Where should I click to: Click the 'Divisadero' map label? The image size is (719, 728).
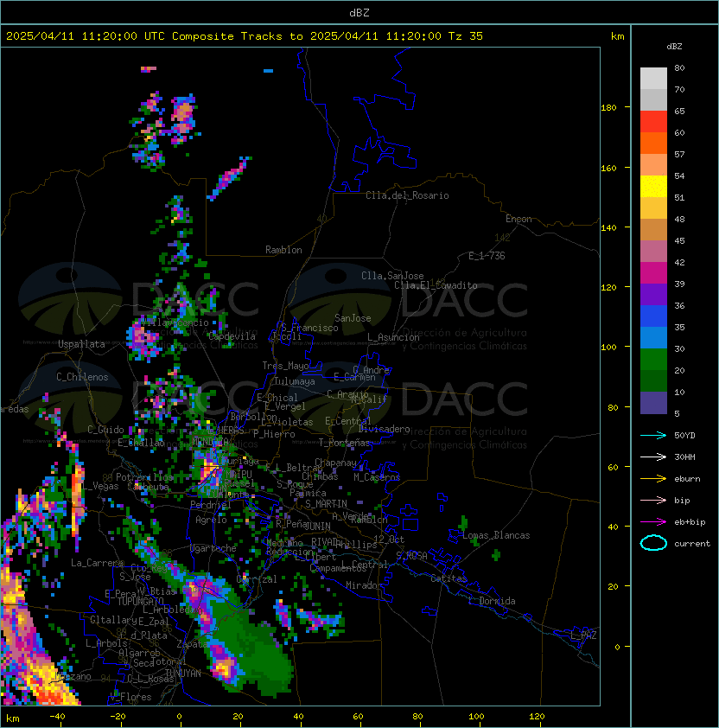tap(385, 429)
